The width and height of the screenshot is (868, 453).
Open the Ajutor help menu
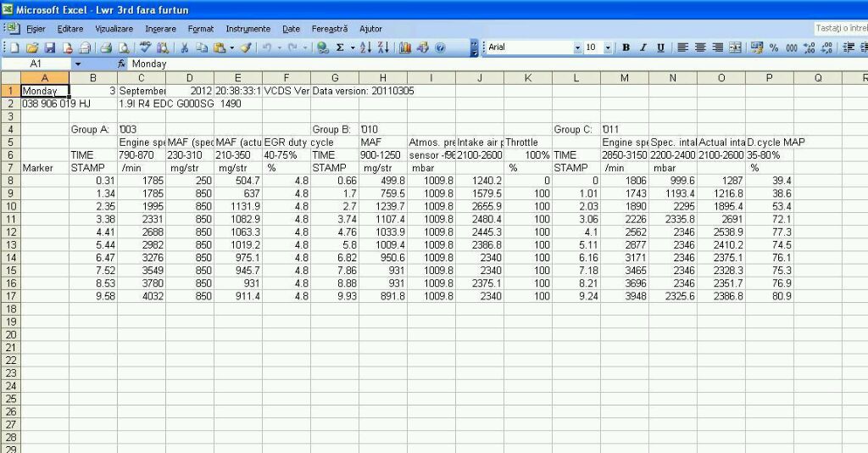pyautogui.click(x=370, y=29)
